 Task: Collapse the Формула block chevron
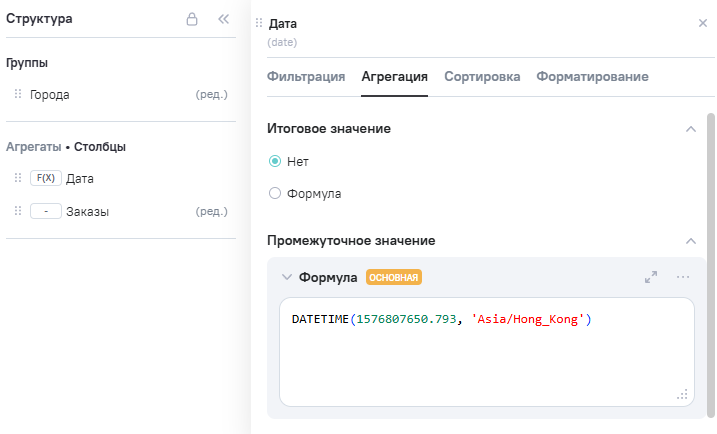click(x=287, y=277)
